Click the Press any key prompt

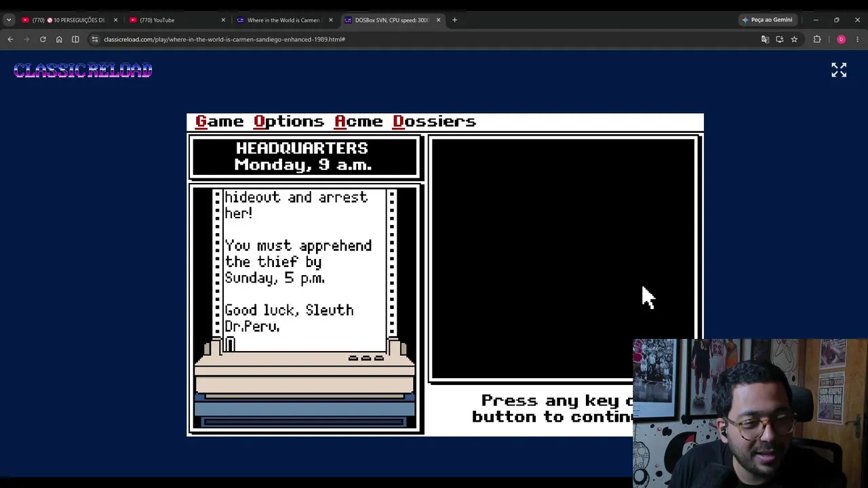pos(553,409)
